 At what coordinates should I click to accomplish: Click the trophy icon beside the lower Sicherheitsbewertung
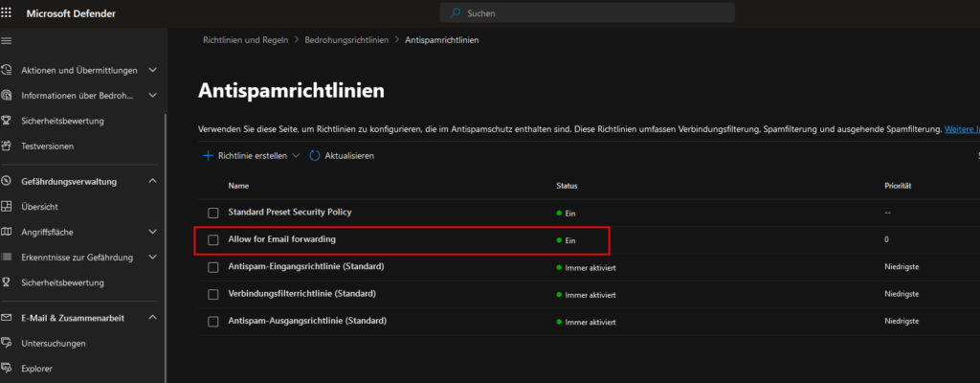(x=7, y=282)
